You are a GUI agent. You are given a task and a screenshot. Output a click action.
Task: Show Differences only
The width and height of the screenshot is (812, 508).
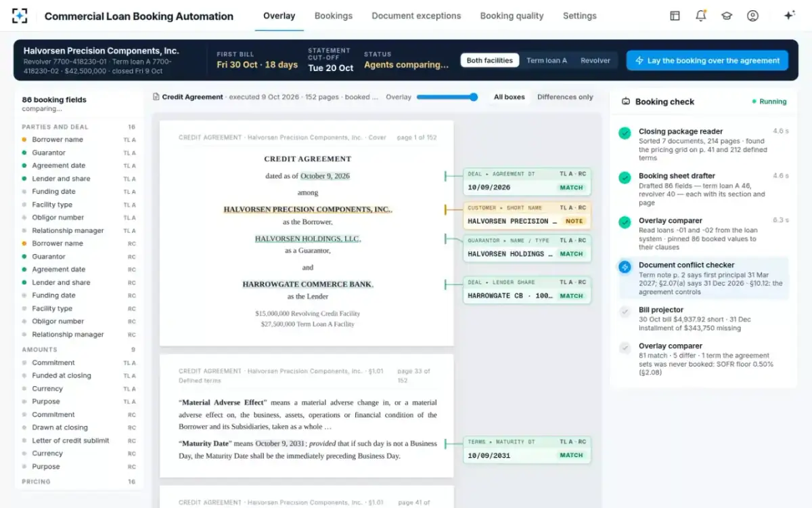(x=565, y=97)
